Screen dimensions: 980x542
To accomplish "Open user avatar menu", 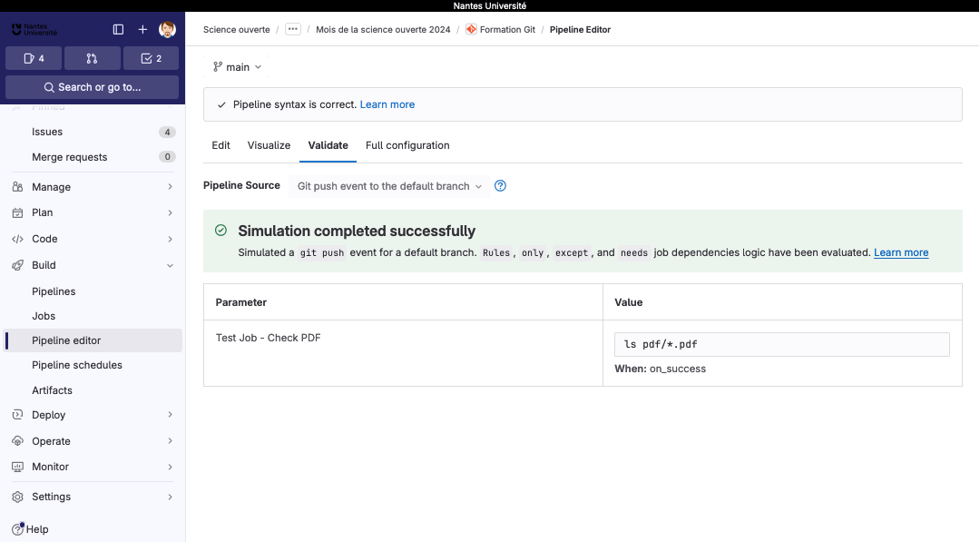I will click(167, 29).
